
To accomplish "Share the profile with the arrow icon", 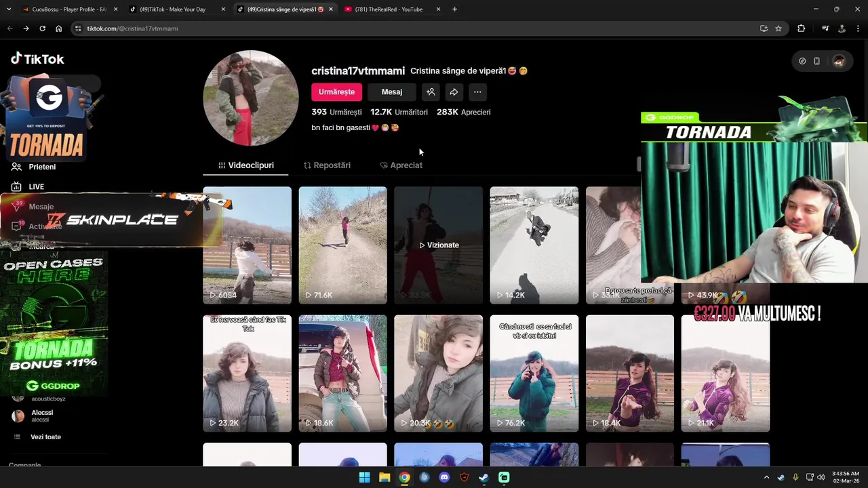I will (x=454, y=92).
